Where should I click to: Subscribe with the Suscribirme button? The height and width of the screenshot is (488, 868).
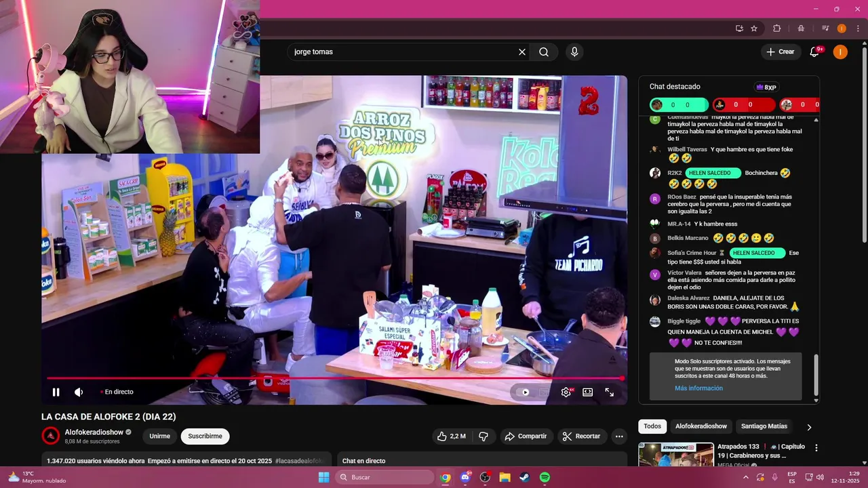pyautogui.click(x=205, y=436)
